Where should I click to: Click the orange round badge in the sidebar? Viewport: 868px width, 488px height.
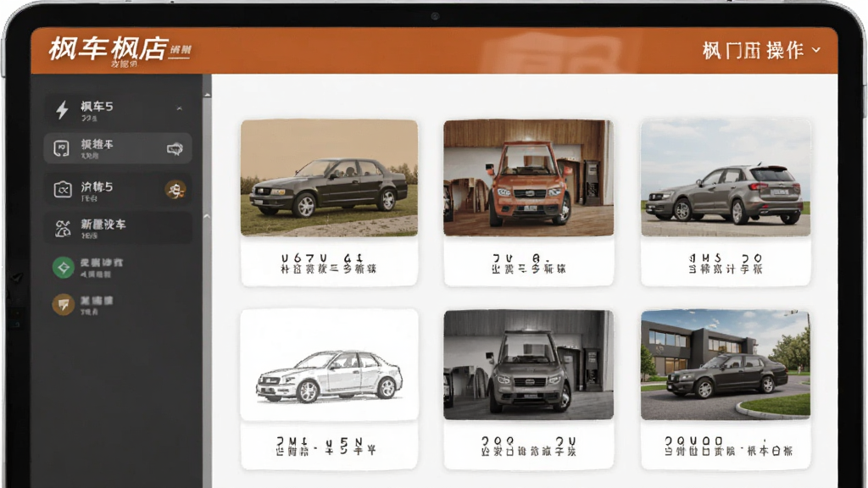[175, 191]
